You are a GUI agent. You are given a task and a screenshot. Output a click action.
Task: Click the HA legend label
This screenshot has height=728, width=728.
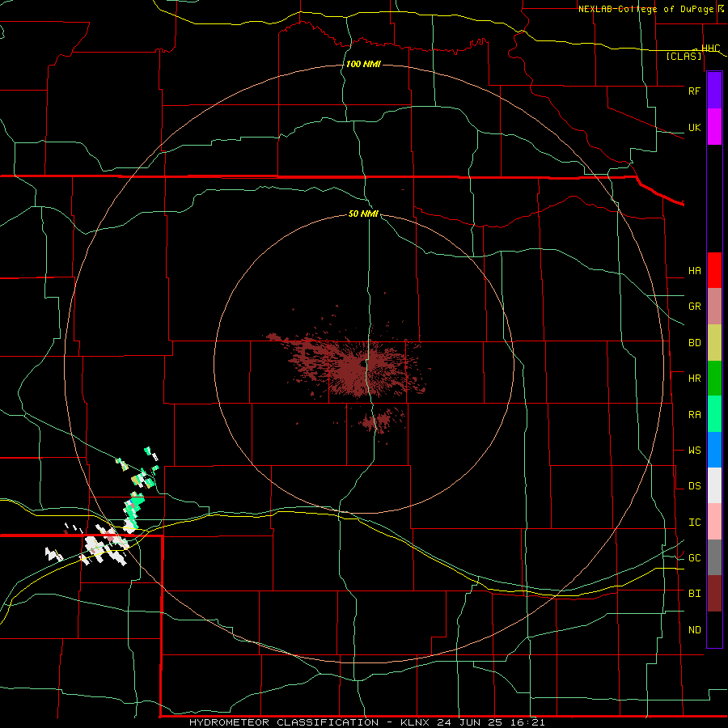[x=694, y=271]
